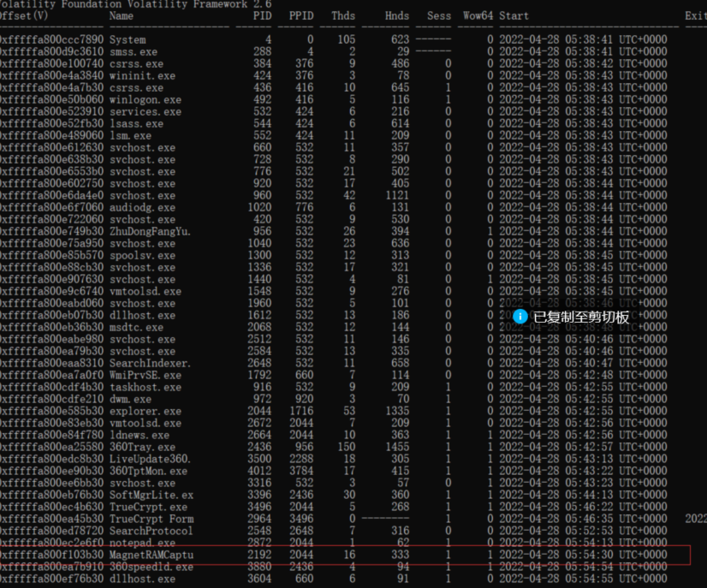707x588 pixels.
Task: Click the 'TrueCrypt Form' process name
Action: coord(151,519)
